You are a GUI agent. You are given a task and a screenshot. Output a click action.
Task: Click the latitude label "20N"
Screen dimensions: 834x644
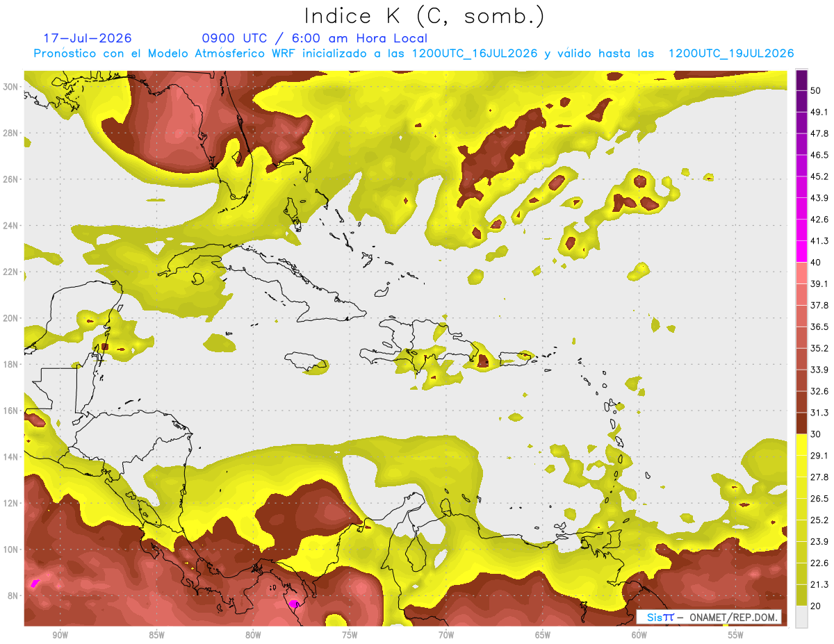10,318
